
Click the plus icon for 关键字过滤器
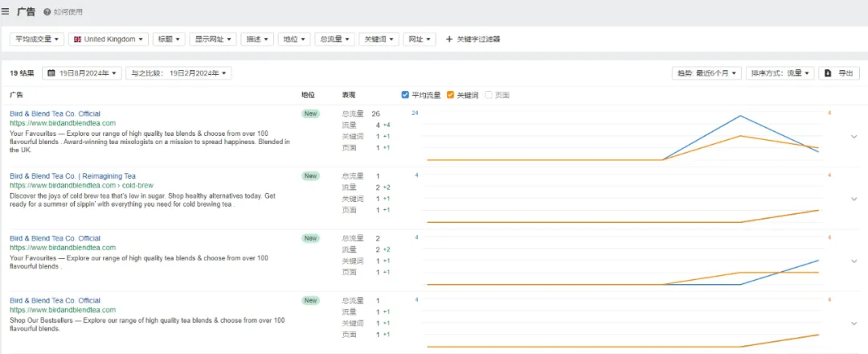tap(449, 39)
